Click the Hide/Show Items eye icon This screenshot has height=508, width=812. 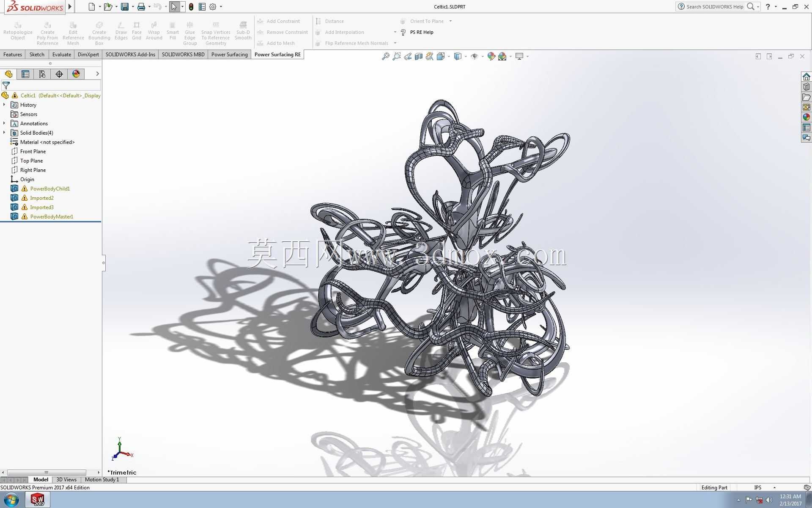tap(475, 56)
